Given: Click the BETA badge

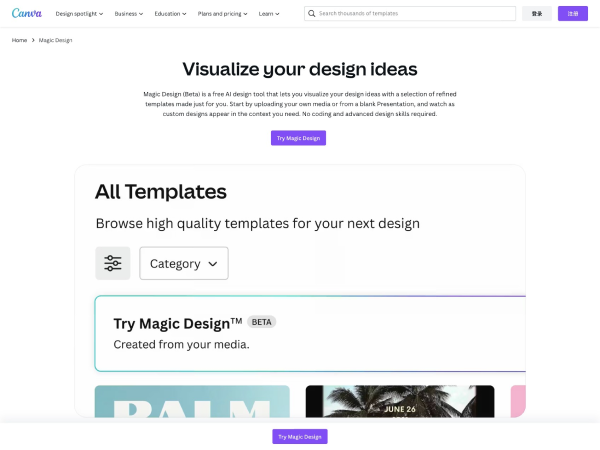Looking at the screenshot, I should pos(262,322).
